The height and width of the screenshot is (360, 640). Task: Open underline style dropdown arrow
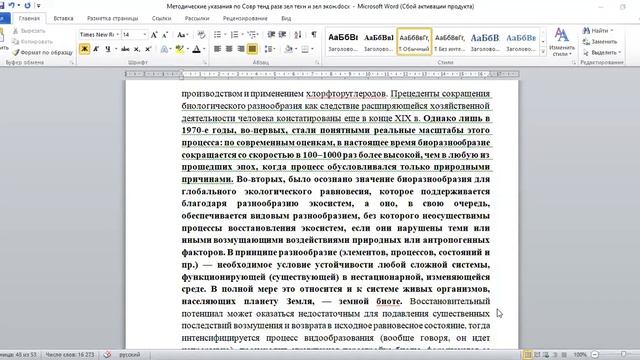pos(116,49)
